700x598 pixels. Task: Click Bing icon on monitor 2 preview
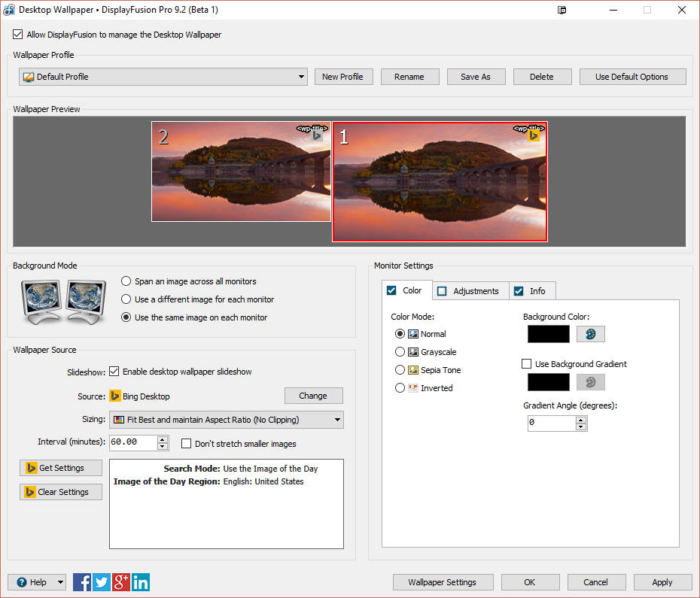[317, 136]
